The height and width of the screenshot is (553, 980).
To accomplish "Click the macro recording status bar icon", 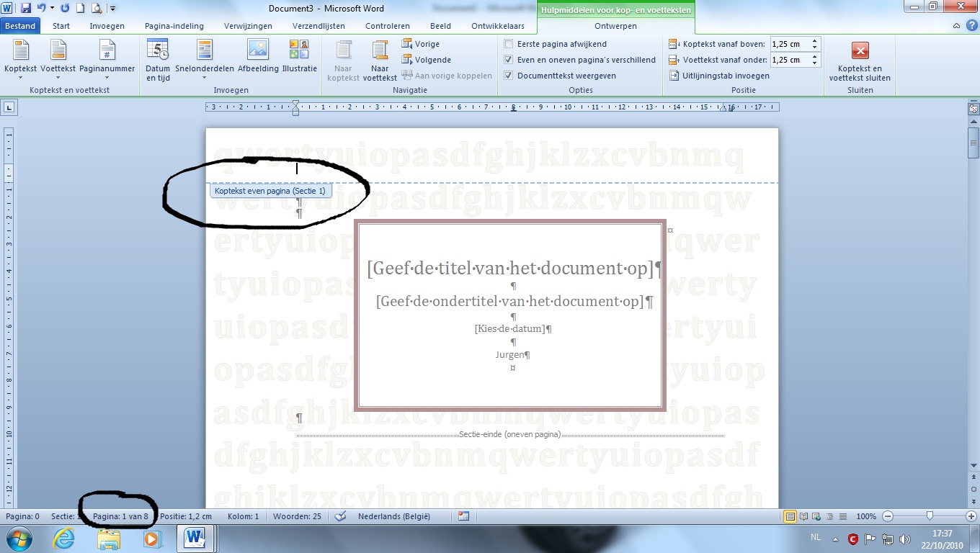I will (x=463, y=516).
